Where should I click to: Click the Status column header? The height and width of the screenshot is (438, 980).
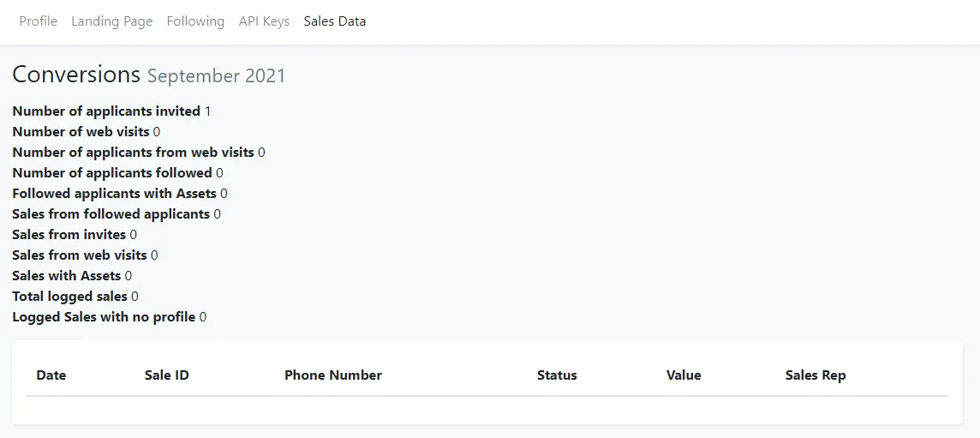point(557,375)
